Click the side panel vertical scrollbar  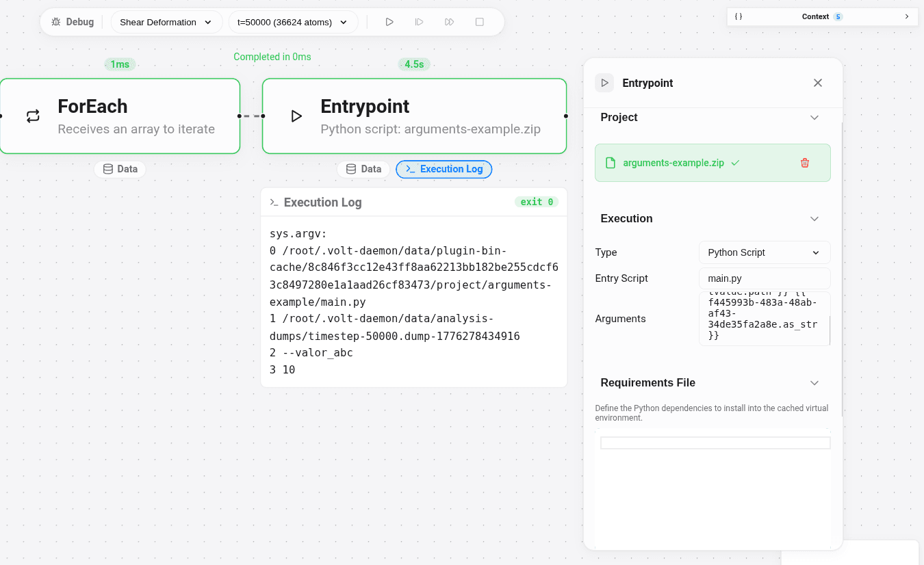point(842,270)
